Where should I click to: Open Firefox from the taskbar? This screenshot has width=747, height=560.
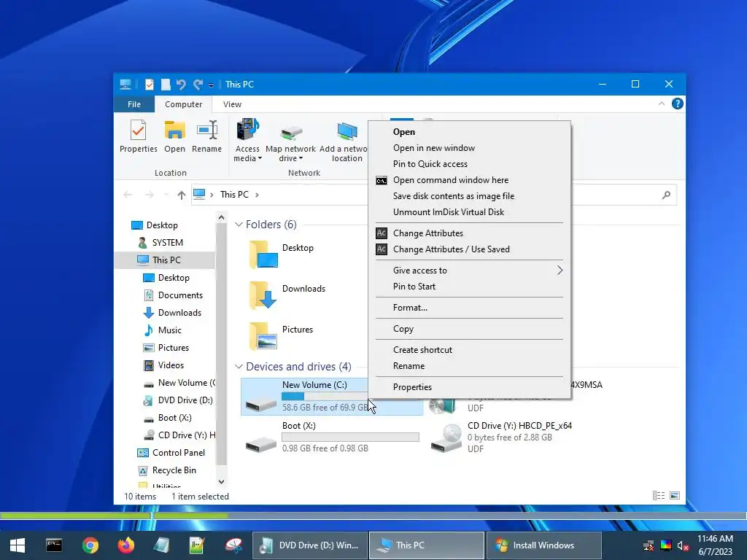point(125,545)
